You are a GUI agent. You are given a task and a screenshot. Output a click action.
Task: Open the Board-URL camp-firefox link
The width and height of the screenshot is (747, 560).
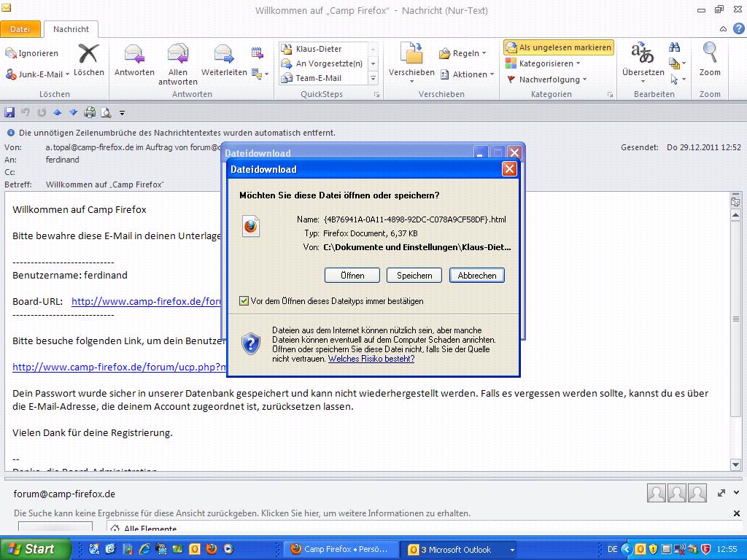pos(146,301)
